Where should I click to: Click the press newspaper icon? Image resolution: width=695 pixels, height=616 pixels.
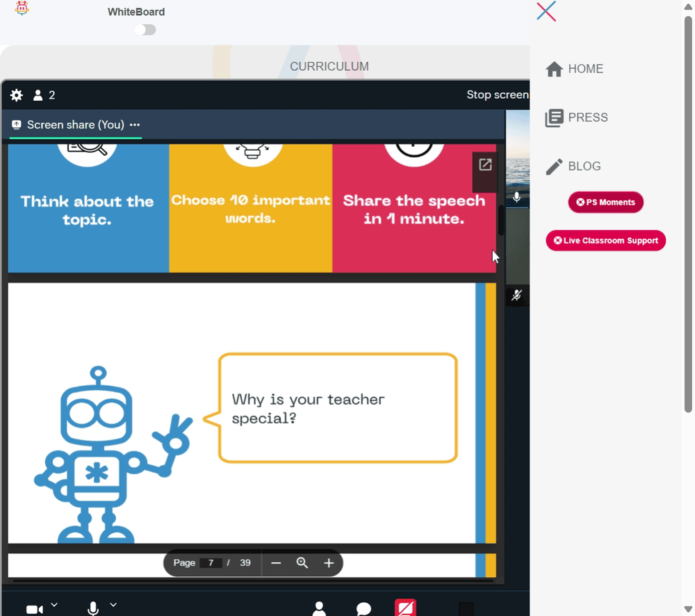click(554, 117)
